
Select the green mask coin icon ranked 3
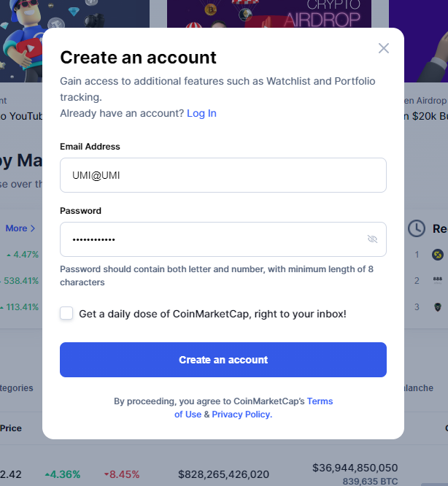click(x=438, y=307)
